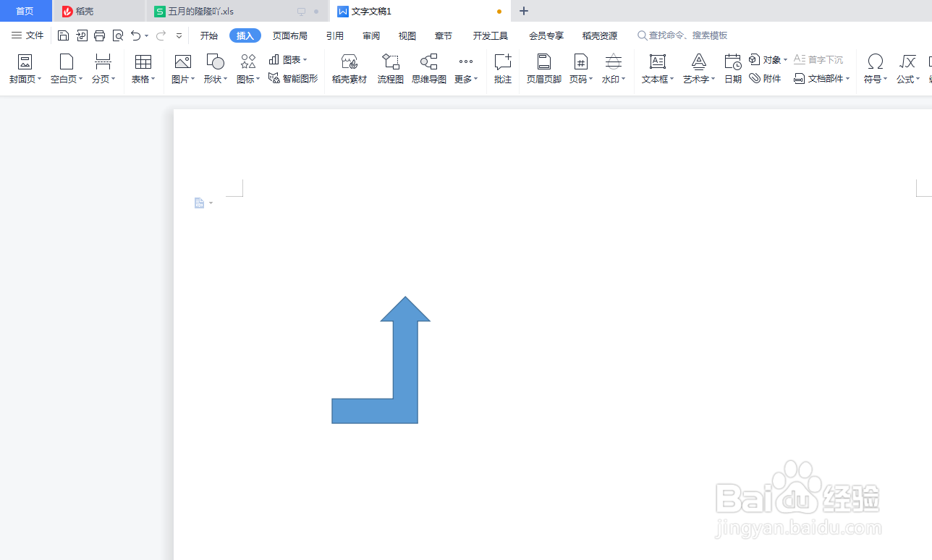The width and height of the screenshot is (932, 560).
Task: Switch to the 开发工具 ribbon tab
Action: (x=491, y=35)
